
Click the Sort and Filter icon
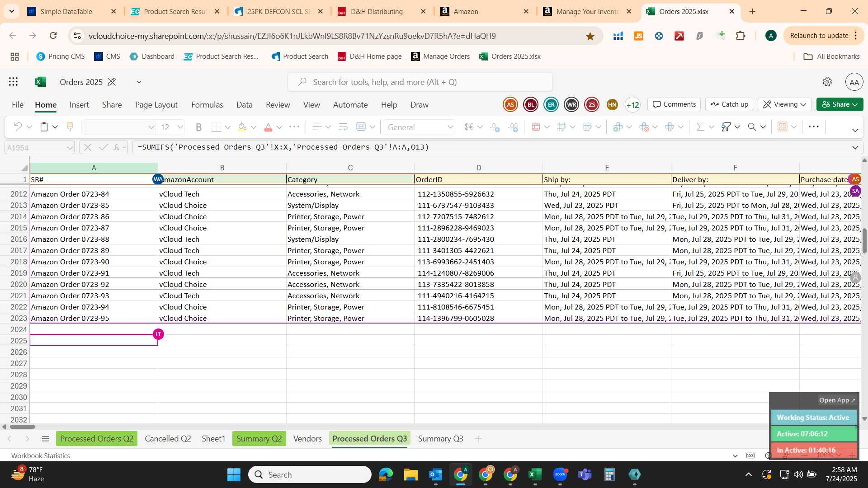[726, 127]
